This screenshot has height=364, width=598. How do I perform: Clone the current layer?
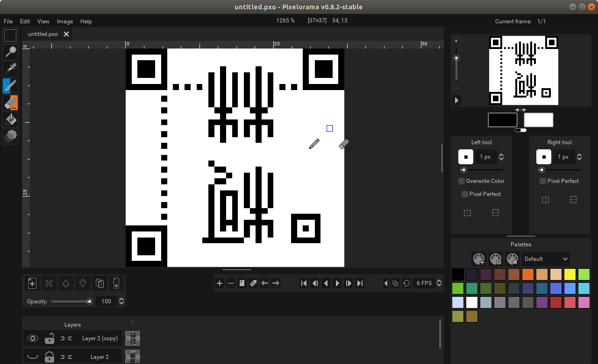(100, 283)
